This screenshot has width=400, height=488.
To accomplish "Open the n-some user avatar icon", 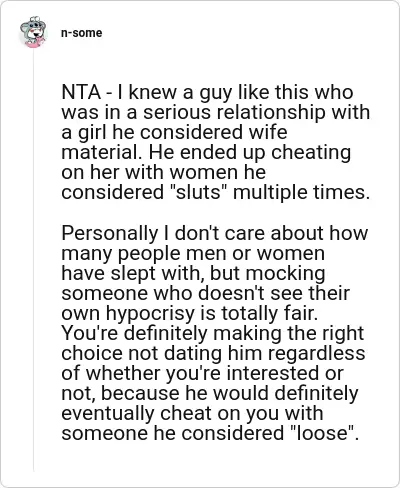I will (x=33, y=32).
